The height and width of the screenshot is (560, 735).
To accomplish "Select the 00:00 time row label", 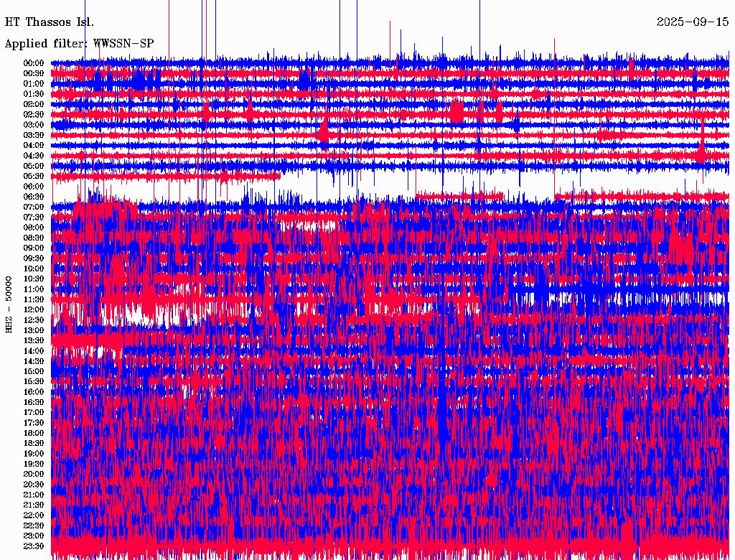I will click(x=34, y=63).
